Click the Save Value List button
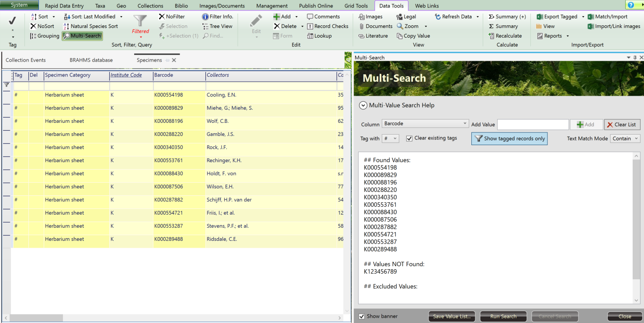 (x=452, y=316)
